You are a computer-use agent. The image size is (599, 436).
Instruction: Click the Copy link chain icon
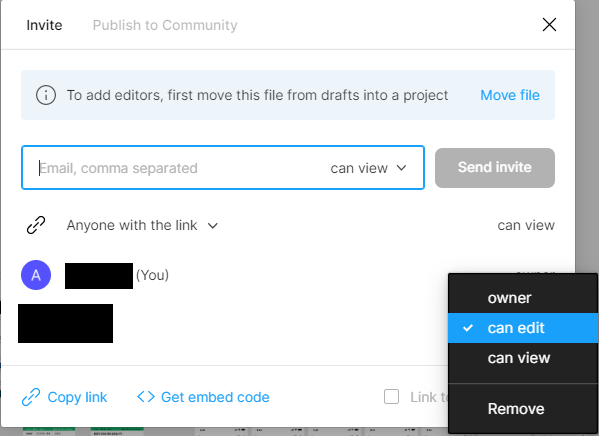(x=31, y=397)
